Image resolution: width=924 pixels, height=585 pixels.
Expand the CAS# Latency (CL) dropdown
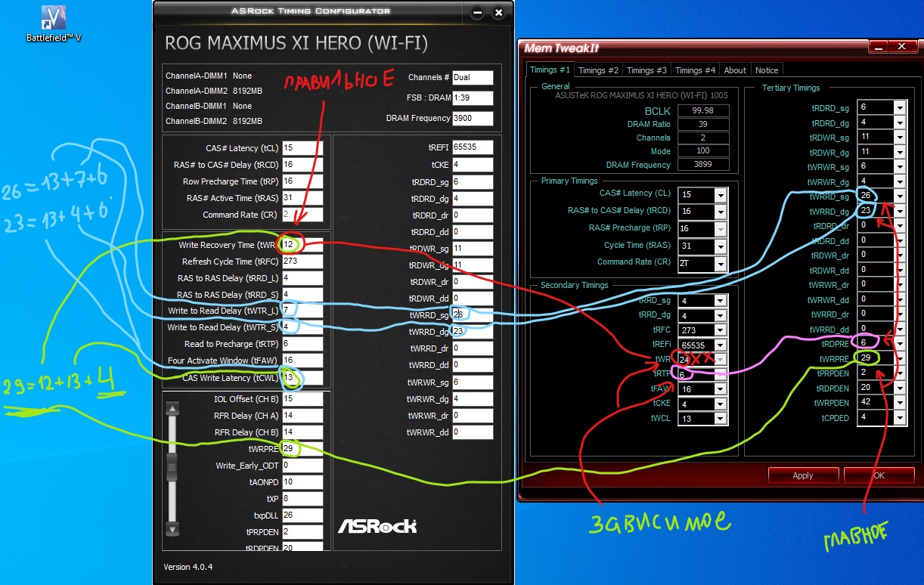pos(721,194)
